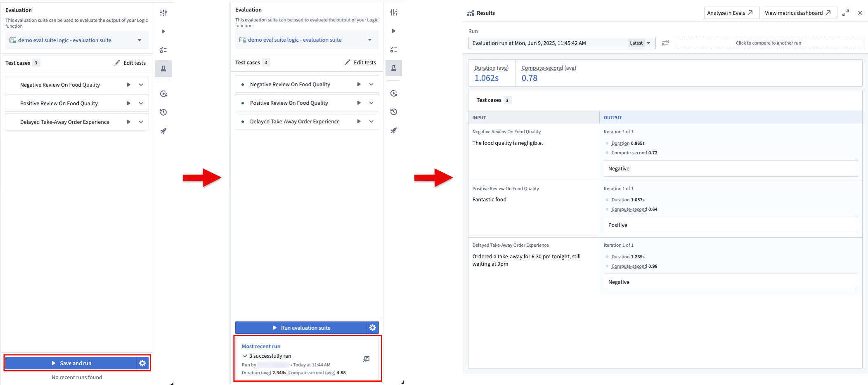Click the Run evaluation suite button
Screen dimensions: 868x385
point(301,328)
